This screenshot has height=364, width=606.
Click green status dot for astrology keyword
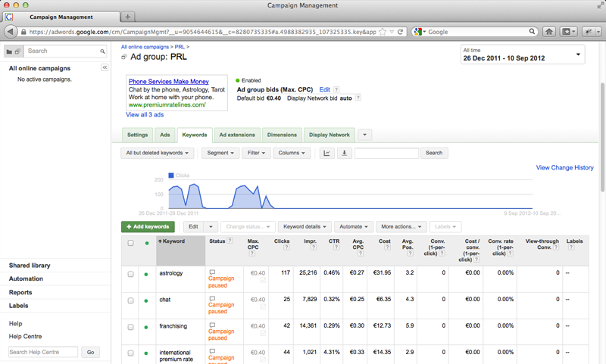pos(146,275)
